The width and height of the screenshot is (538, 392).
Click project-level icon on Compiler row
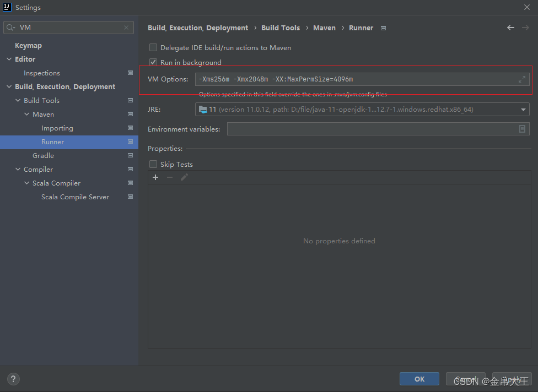point(131,169)
